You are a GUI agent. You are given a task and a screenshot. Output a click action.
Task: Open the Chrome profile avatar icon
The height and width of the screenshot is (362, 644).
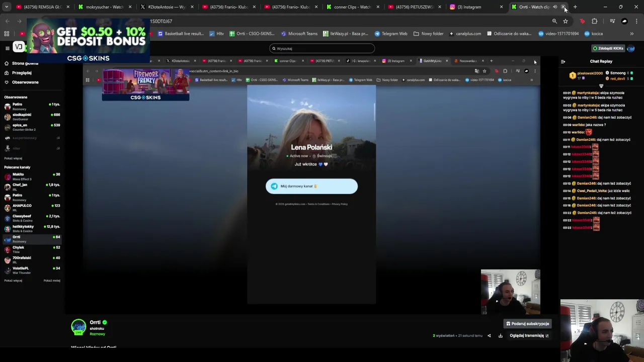pos(624,21)
